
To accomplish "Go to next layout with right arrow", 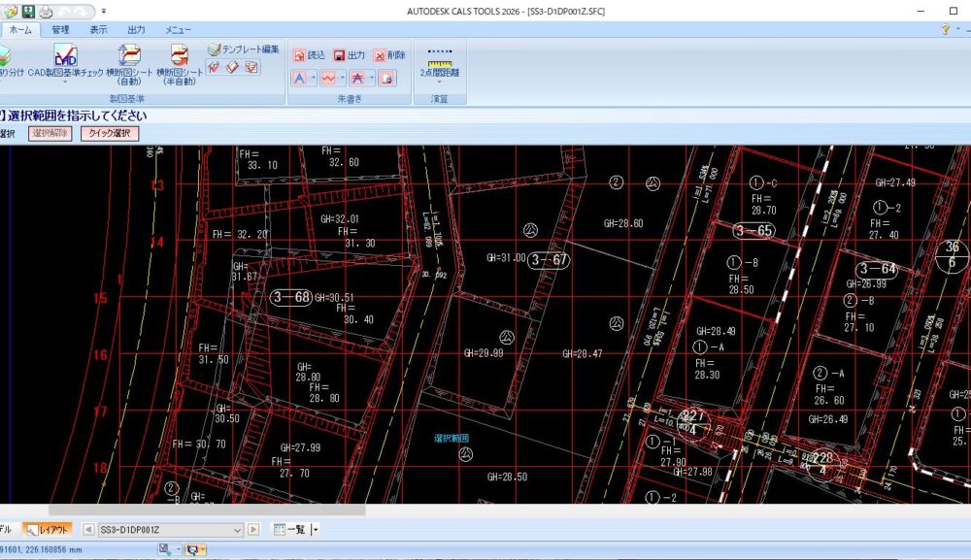I will pos(253,530).
